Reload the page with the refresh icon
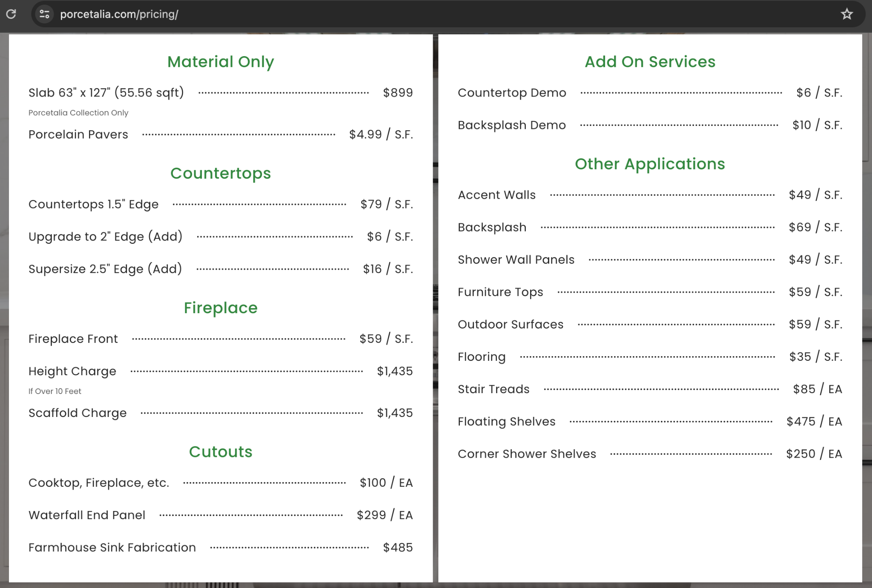Image resolution: width=872 pixels, height=588 pixels. coord(11,14)
